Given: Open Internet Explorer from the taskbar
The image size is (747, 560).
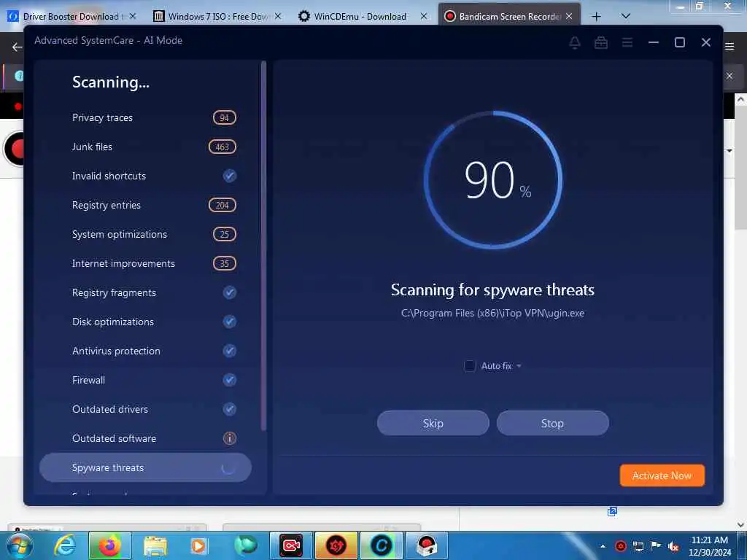Looking at the screenshot, I should tap(64, 545).
